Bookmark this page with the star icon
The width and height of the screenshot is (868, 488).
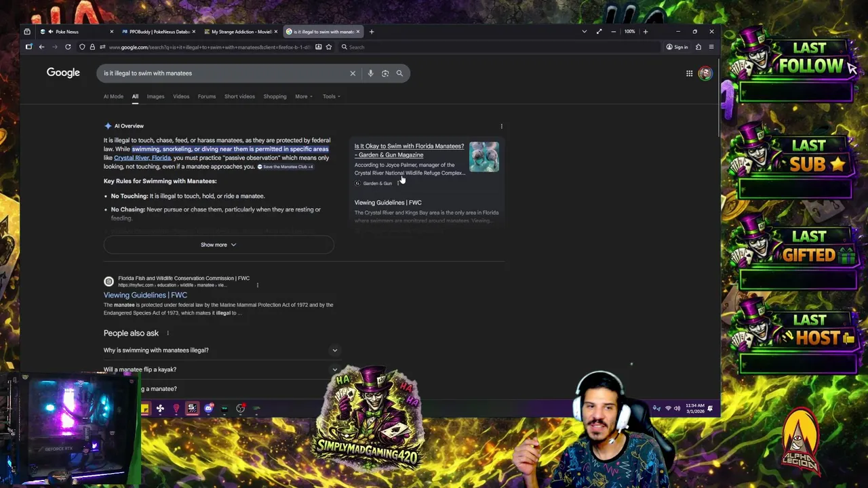tap(329, 47)
